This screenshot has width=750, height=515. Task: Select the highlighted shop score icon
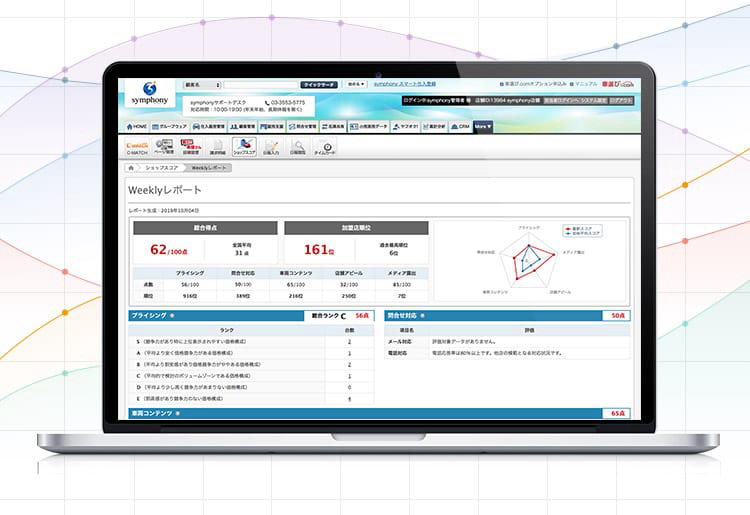244,146
